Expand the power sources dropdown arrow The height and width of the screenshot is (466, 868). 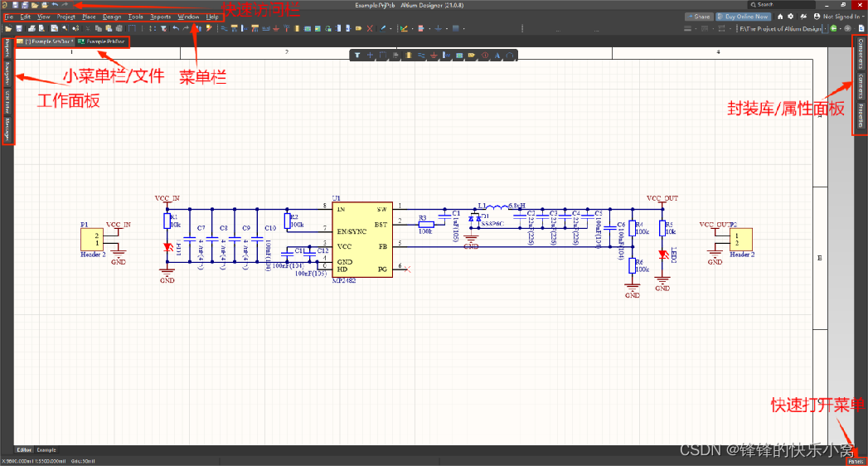click(446, 28)
